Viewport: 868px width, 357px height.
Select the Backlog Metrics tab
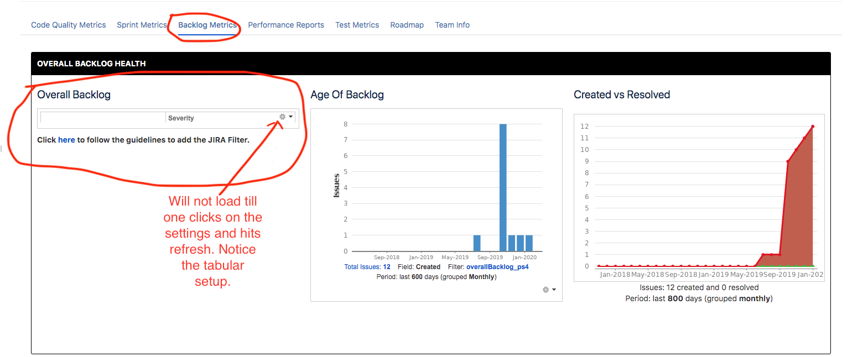[x=207, y=25]
